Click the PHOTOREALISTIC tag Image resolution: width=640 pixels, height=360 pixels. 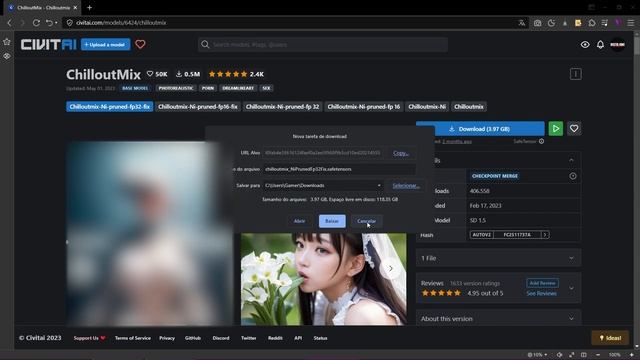[176, 88]
